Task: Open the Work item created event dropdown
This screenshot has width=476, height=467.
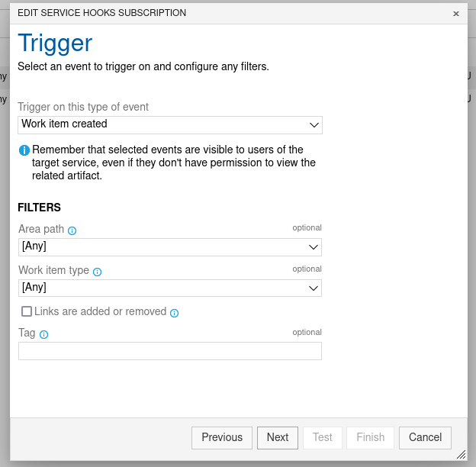Action: pos(170,124)
